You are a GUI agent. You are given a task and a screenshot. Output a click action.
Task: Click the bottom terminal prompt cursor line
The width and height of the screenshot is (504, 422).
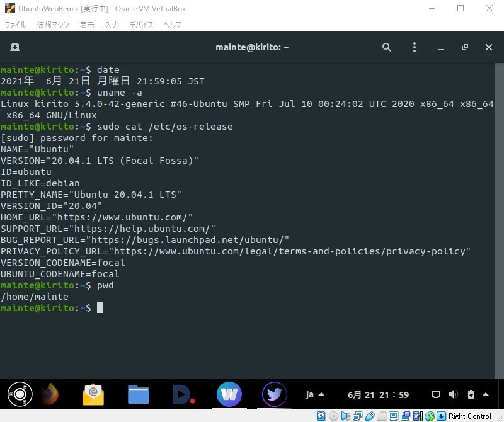[x=52, y=308]
